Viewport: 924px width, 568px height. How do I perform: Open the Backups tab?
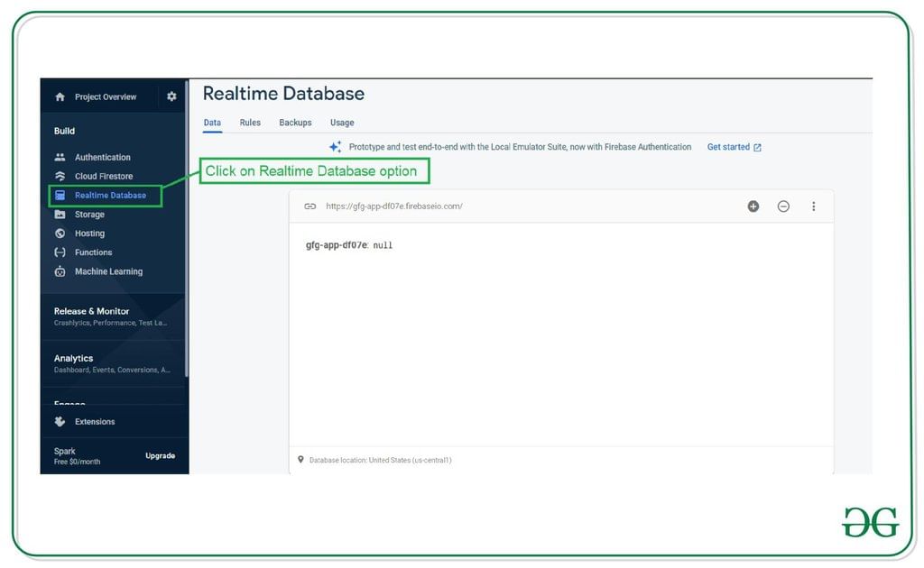click(294, 122)
